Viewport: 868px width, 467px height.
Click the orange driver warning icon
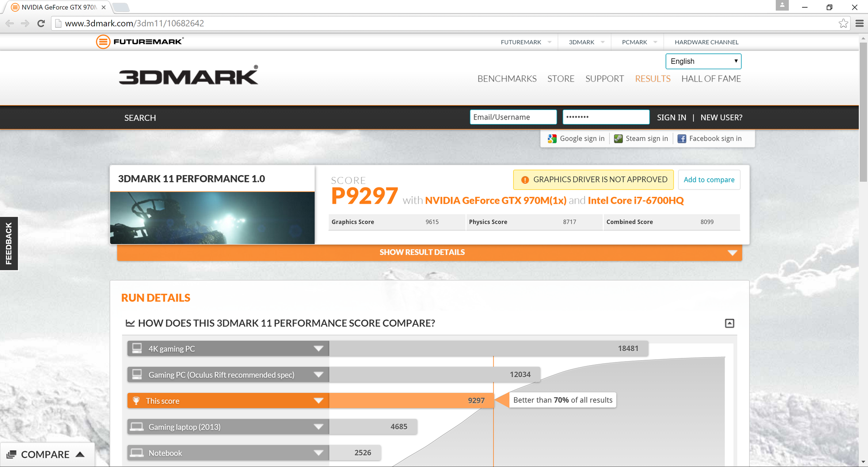click(525, 180)
